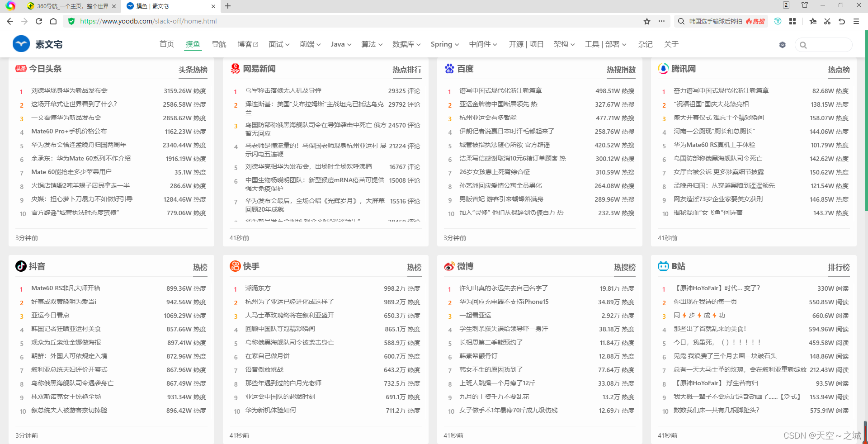The image size is (868, 444).
Task: Click the translate icon in the address bar
Action: [778, 21]
